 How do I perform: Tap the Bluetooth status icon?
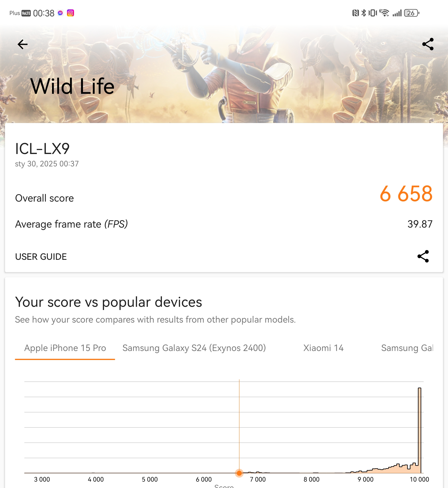[x=364, y=13]
